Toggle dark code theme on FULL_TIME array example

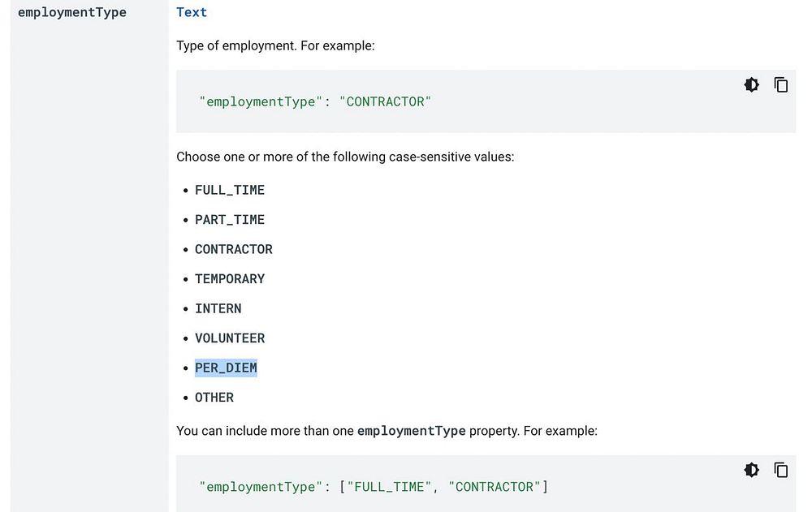point(752,470)
